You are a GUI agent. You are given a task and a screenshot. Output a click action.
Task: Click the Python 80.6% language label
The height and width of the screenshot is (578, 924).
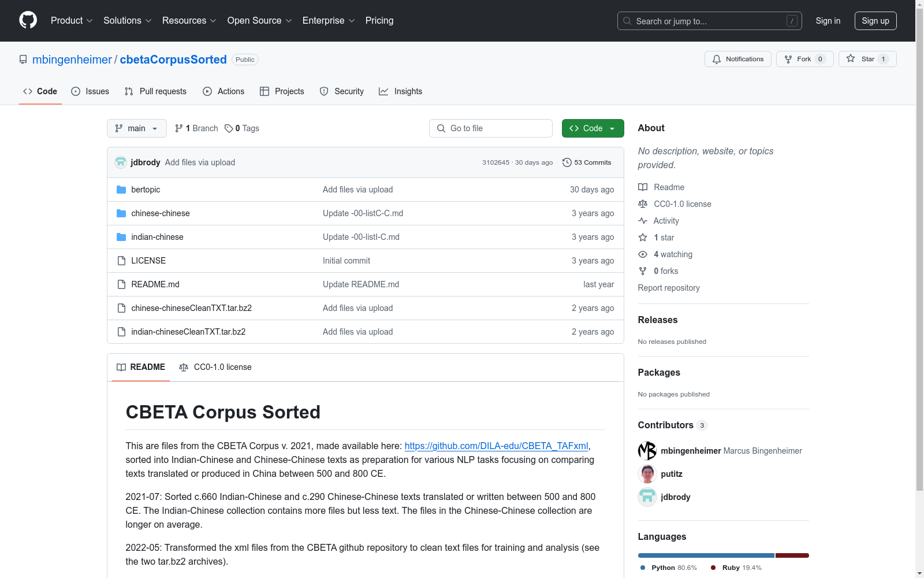[x=669, y=568]
